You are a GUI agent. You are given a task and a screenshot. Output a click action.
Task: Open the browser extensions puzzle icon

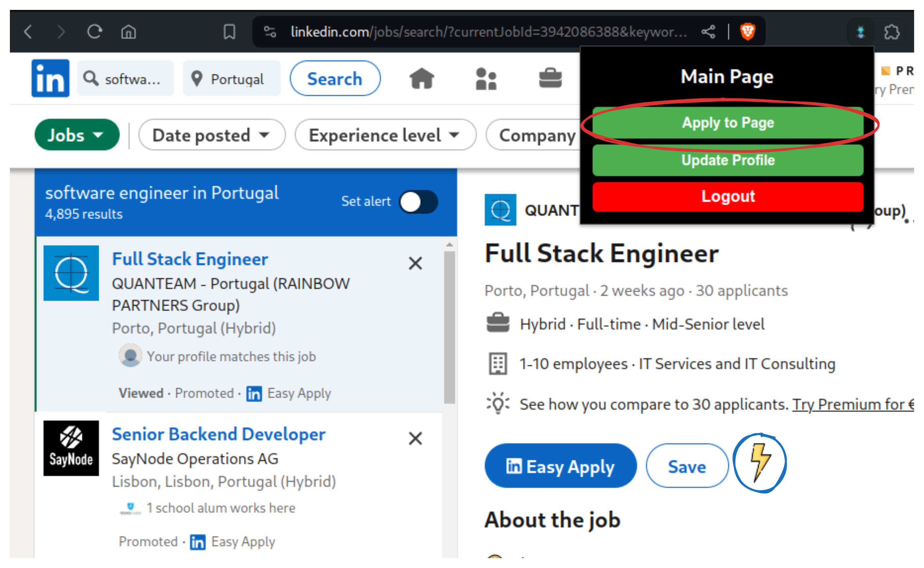[x=891, y=32]
